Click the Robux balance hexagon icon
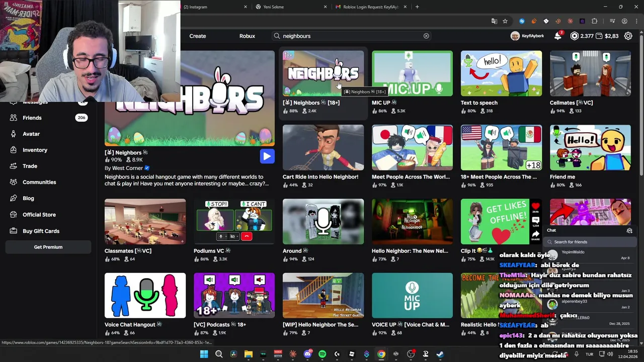 (x=575, y=36)
